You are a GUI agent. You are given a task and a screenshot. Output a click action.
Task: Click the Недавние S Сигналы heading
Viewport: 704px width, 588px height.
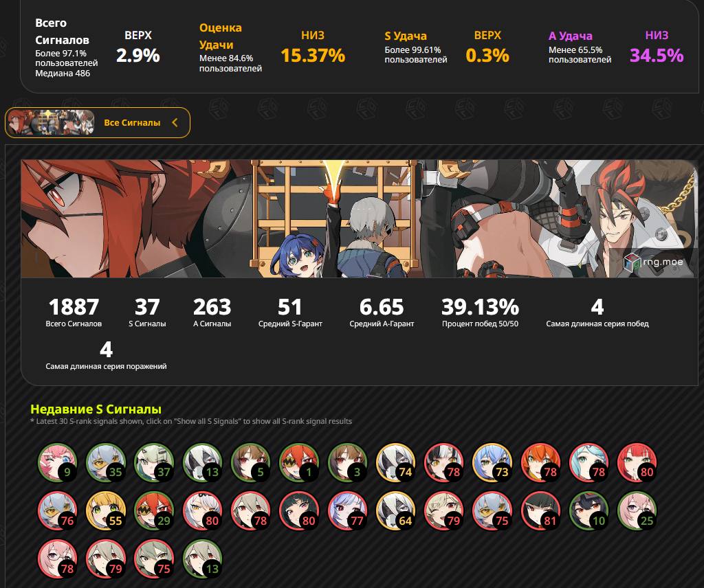coord(96,409)
